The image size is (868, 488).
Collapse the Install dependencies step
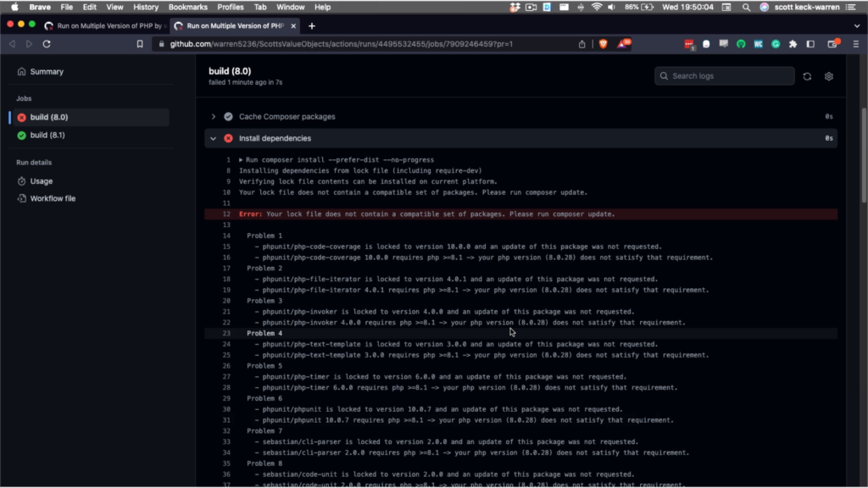213,137
